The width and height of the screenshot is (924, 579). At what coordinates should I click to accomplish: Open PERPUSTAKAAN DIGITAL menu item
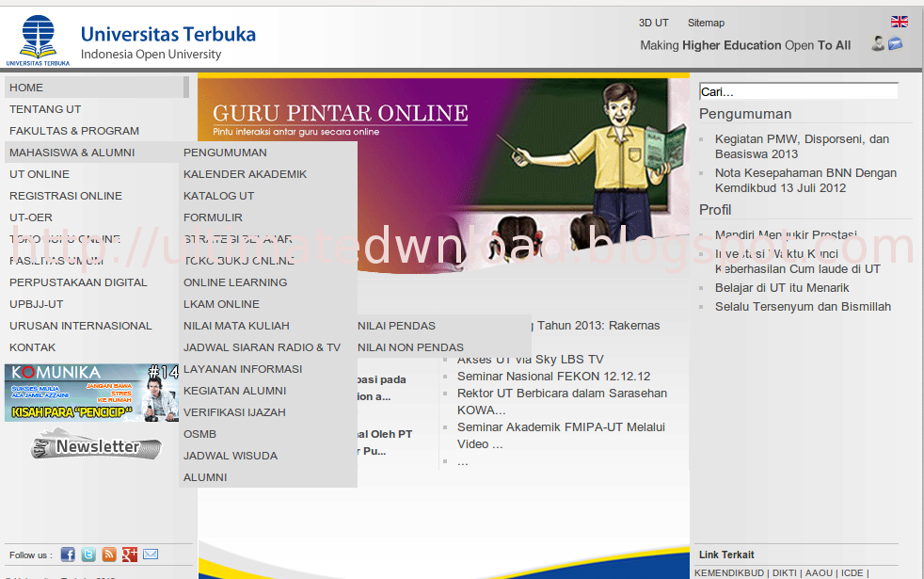tap(78, 282)
